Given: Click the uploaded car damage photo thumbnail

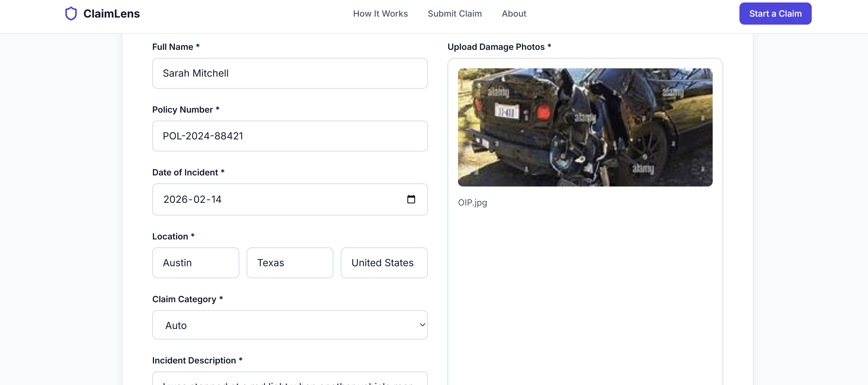Looking at the screenshot, I should pyautogui.click(x=585, y=127).
